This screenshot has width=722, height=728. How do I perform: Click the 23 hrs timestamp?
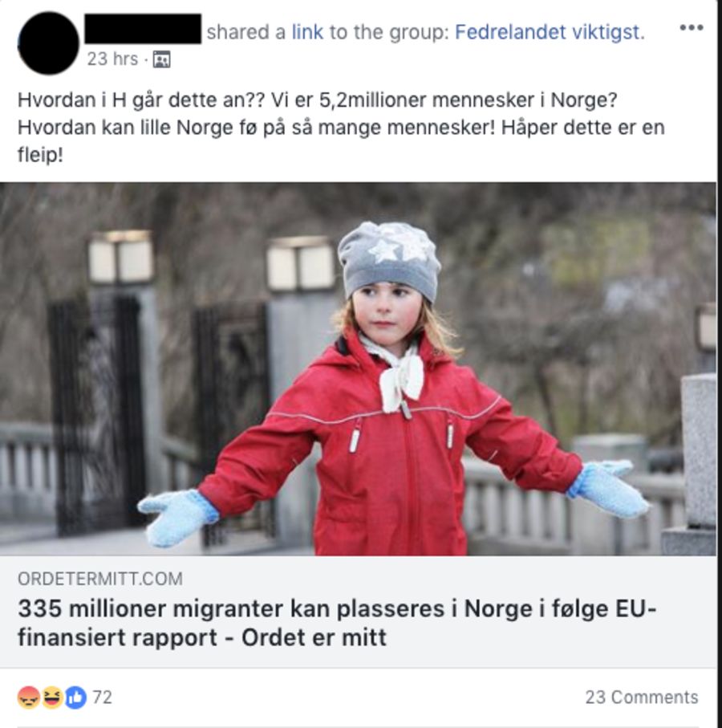click(113, 59)
